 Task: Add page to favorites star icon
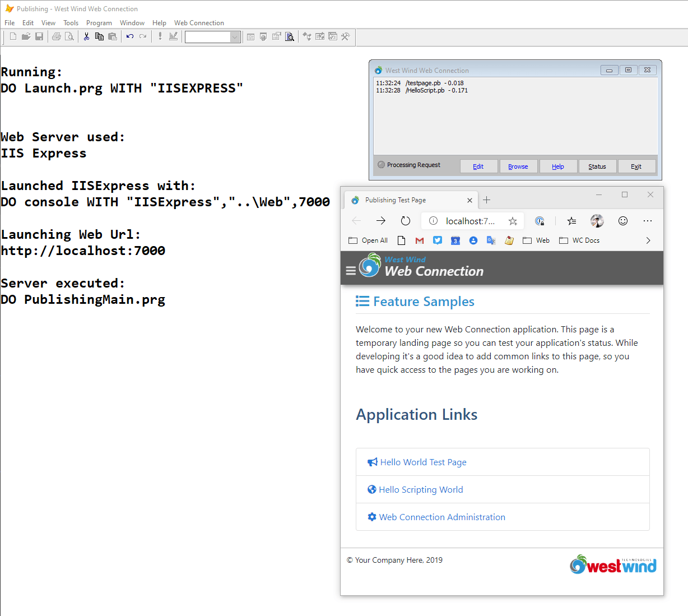513,221
